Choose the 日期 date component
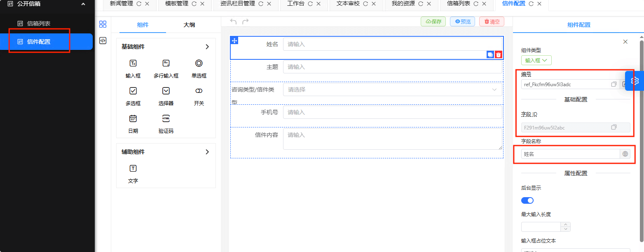 [x=133, y=123]
